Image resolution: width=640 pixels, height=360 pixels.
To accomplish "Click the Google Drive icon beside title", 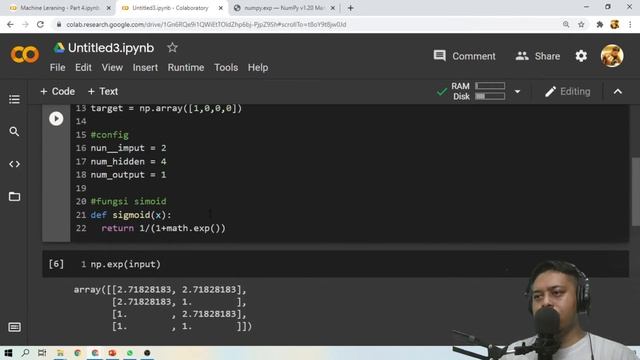I will click(x=59, y=48).
